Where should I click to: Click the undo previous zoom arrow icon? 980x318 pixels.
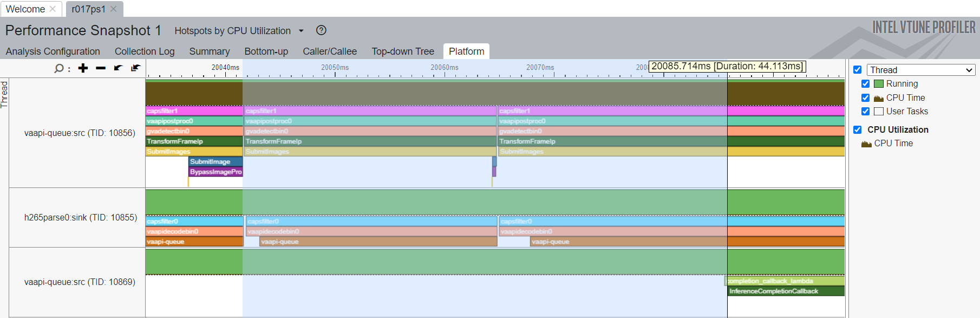[118, 68]
